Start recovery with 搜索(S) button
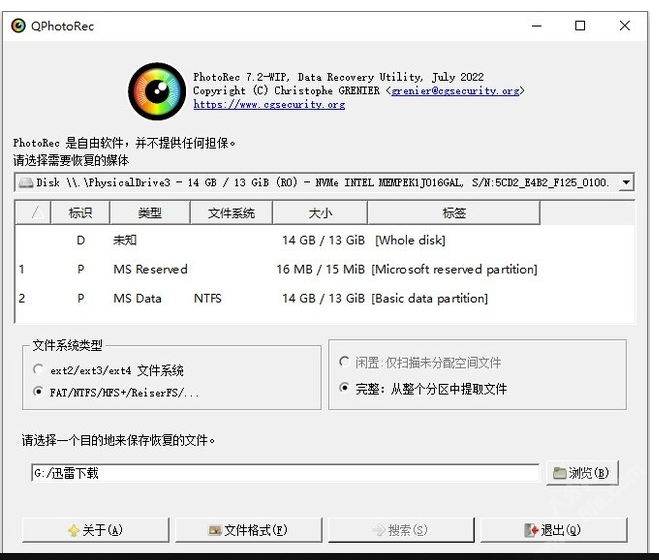659x560 pixels. tap(401, 530)
